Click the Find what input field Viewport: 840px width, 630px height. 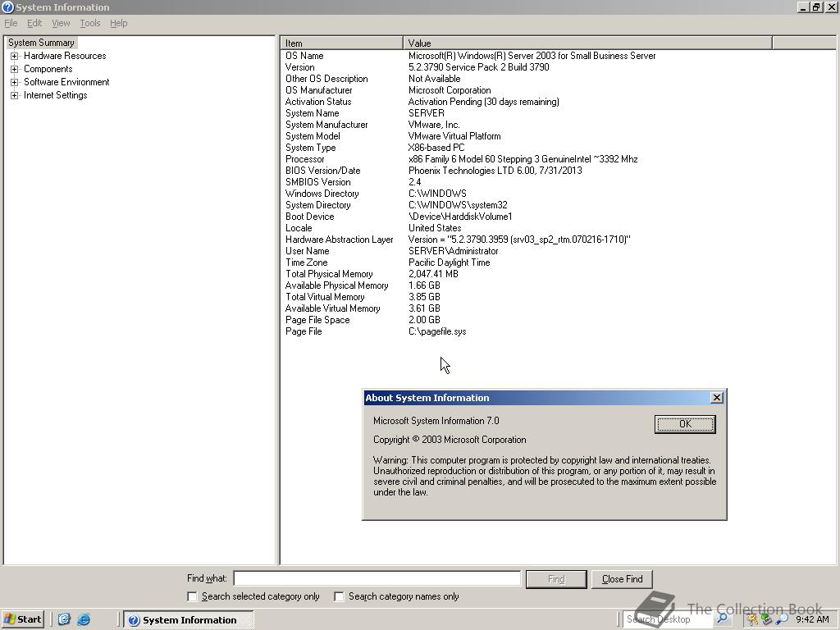(x=377, y=578)
